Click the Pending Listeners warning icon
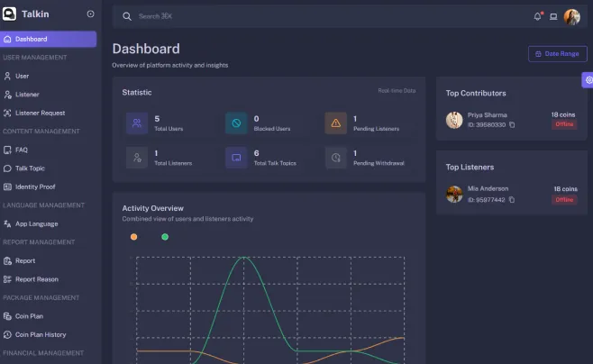593x364 pixels. [336, 123]
